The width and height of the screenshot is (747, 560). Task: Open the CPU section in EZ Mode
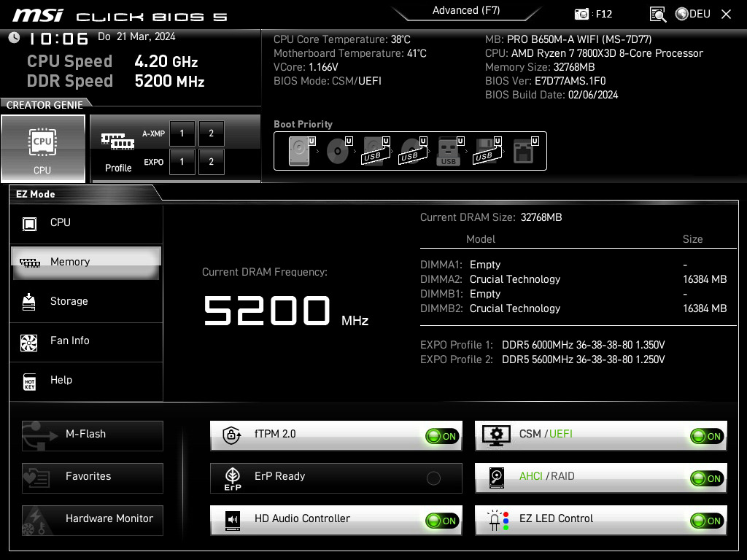(86, 223)
